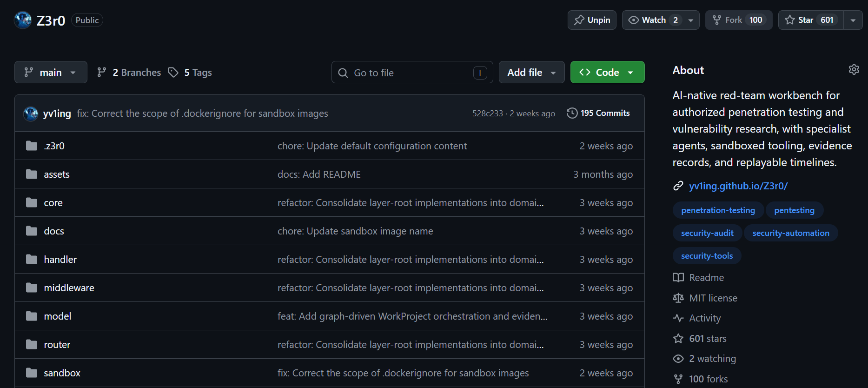Click the gear icon beside About
The width and height of the screenshot is (868, 388).
[x=854, y=69]
